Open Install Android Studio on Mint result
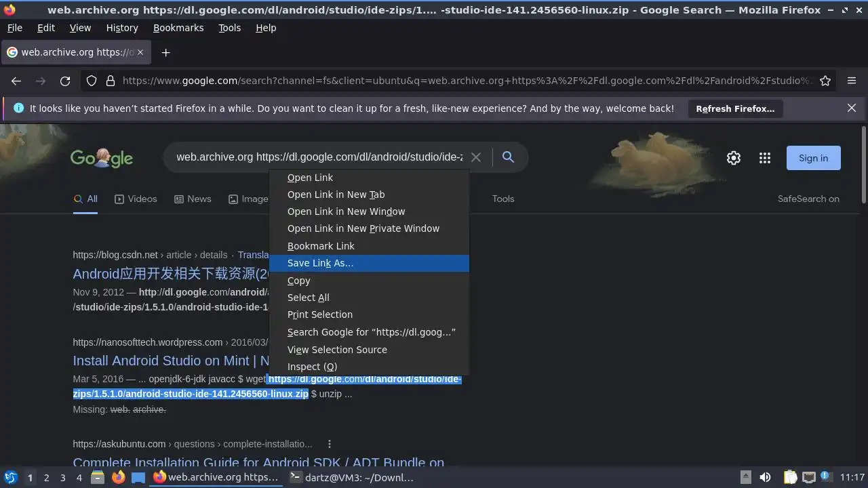 click(x=171, y=361)
